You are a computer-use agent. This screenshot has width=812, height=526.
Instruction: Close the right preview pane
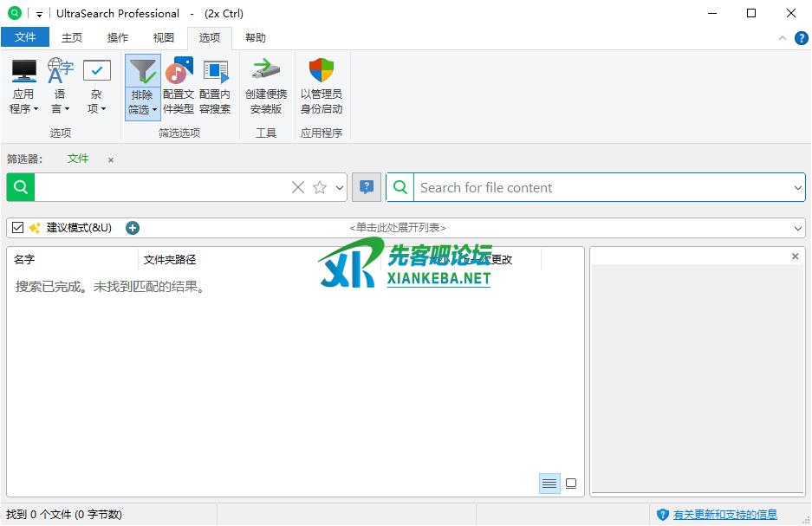(795, 257)
